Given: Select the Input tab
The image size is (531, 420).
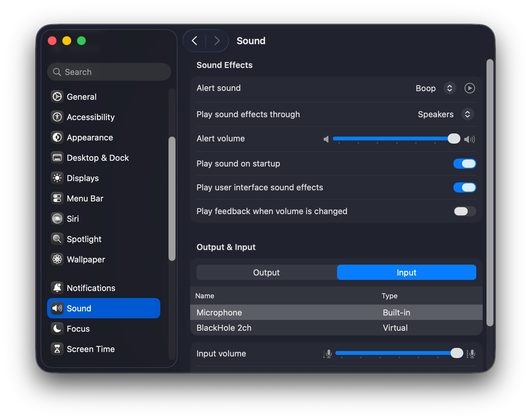Looking at the screenshot, I should click(x=406, y=272).
